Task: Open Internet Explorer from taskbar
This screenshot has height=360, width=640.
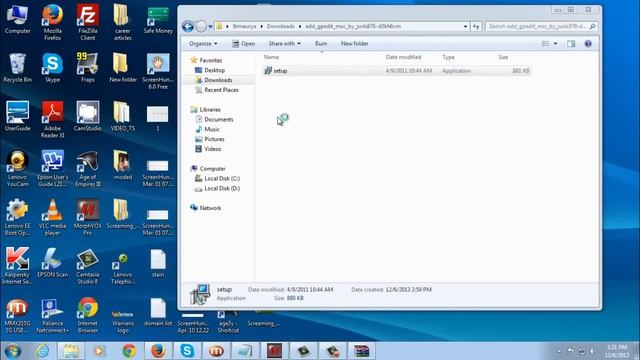Action: 42,351
